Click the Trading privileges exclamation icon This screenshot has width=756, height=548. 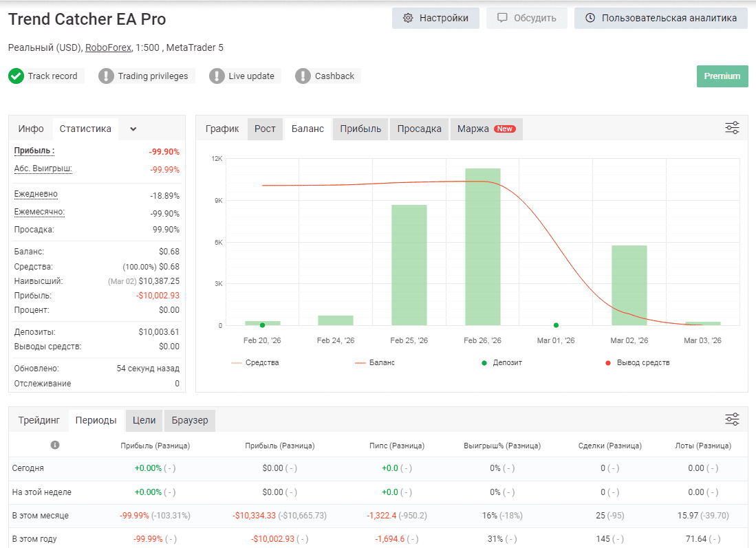[106, 76]
